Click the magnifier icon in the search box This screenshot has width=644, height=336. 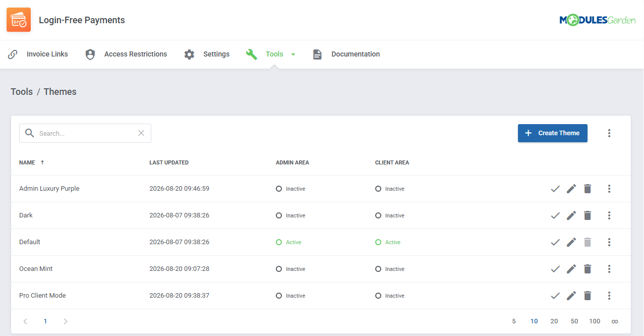tap(30, 133)
